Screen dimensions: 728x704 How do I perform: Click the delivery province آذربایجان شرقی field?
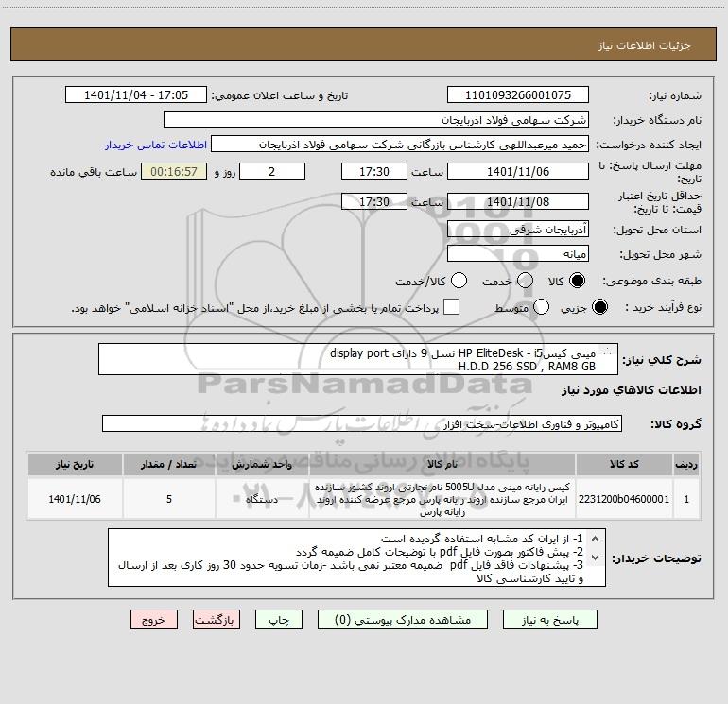(518, 229)
